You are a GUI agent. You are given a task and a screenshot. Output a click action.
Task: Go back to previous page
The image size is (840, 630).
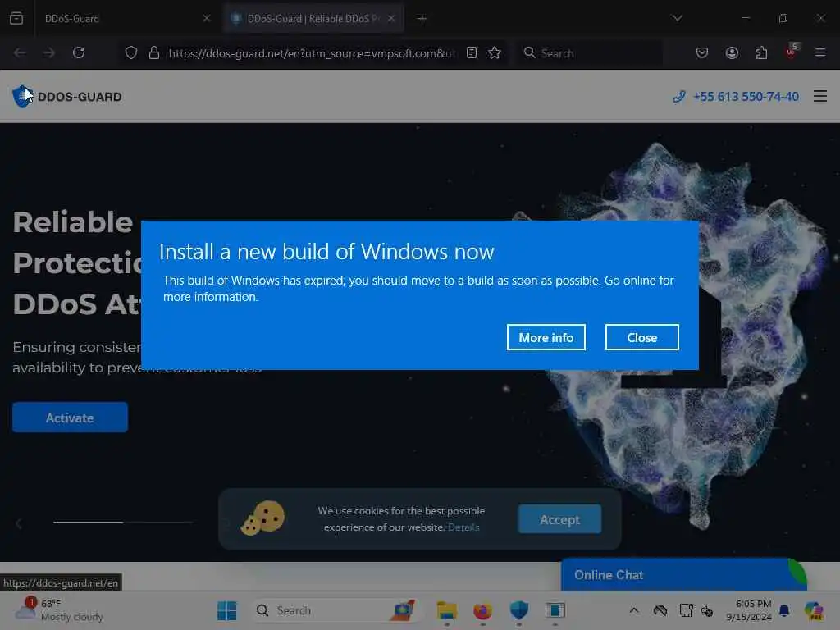tap(20, 52)
